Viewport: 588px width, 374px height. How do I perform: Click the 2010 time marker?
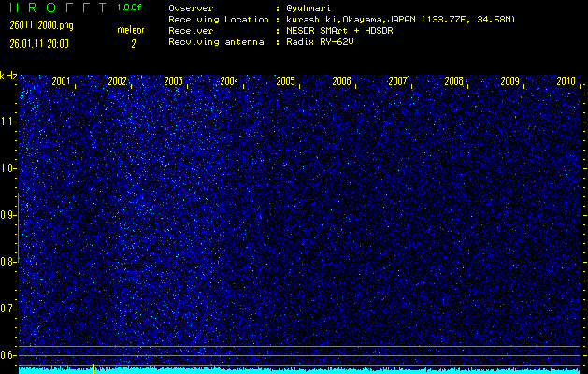(566, 81)
